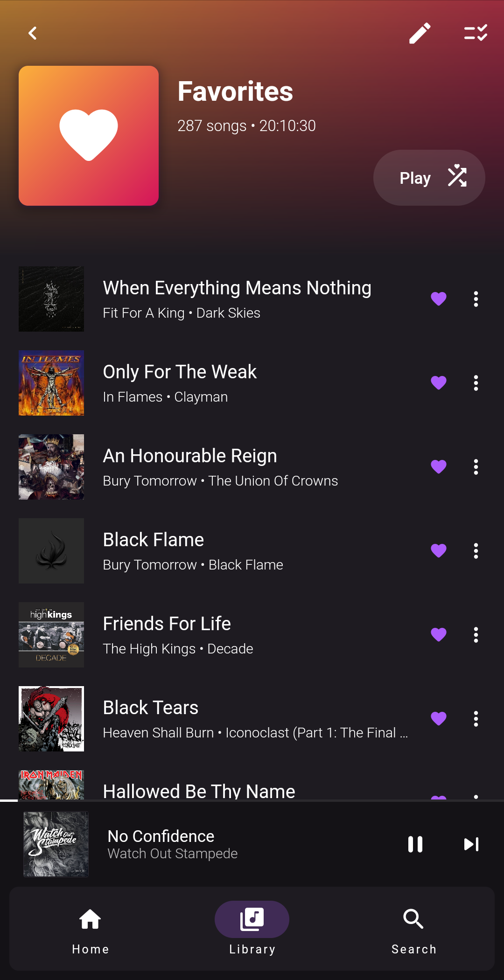504x980 pixels.
Task: Open more options for Friends For Life
Action: 476,635
